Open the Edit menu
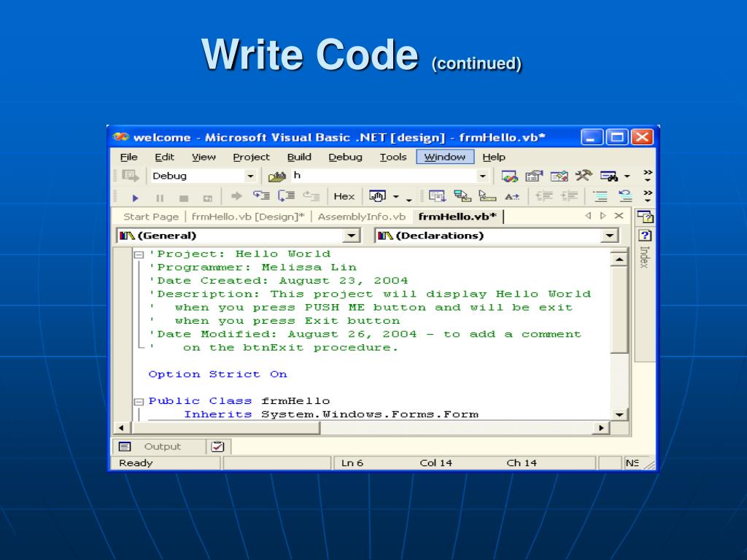The height and width of the screenshot is (560, 747). coord(164,157)
